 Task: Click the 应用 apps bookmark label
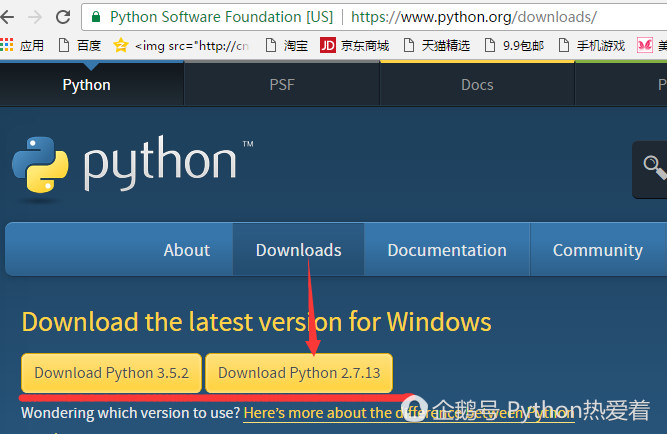click(x=32, y=45)
